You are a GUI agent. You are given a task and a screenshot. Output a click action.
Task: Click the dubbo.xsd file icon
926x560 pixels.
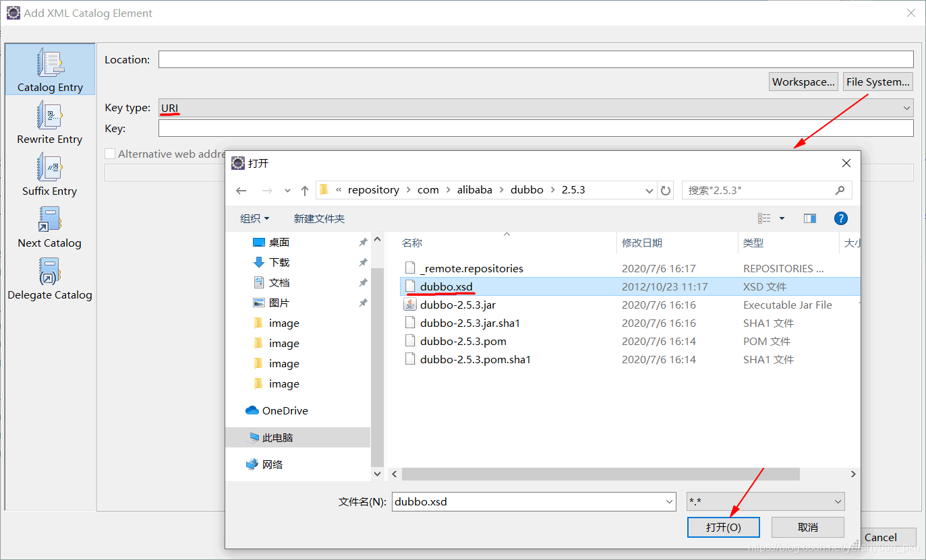409,286
